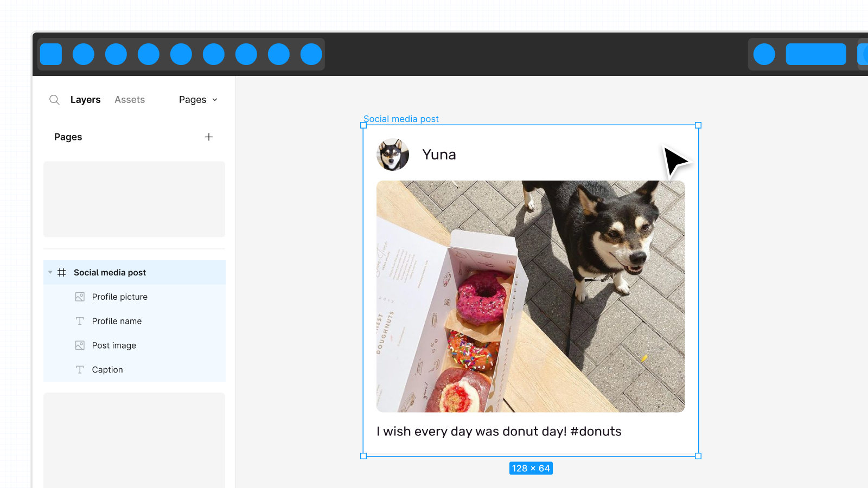The width and height of the screenshot is (868, 488).
Task: Click the text icon next to Profile name
Action: tap(80, 321)
